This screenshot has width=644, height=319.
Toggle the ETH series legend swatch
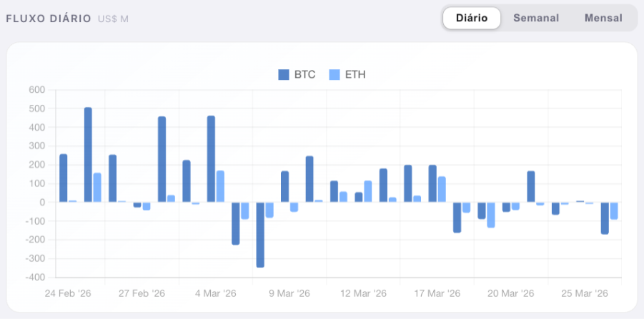click(334, 75)
